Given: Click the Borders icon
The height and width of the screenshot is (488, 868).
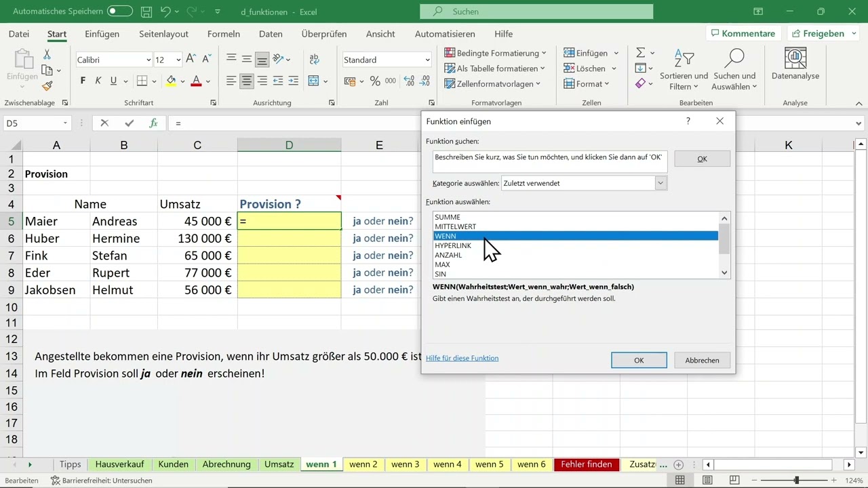Looking at the screenshot, I should [142, 81].
